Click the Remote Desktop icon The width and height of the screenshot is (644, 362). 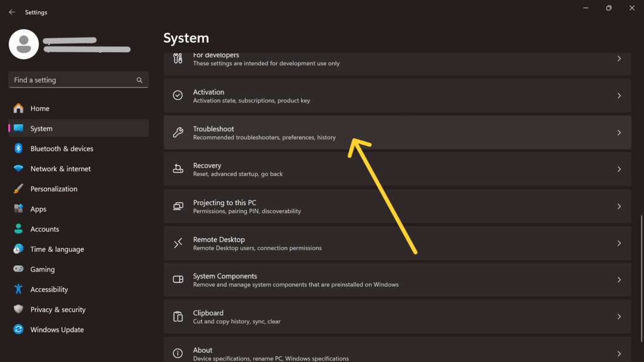point(178,243)
